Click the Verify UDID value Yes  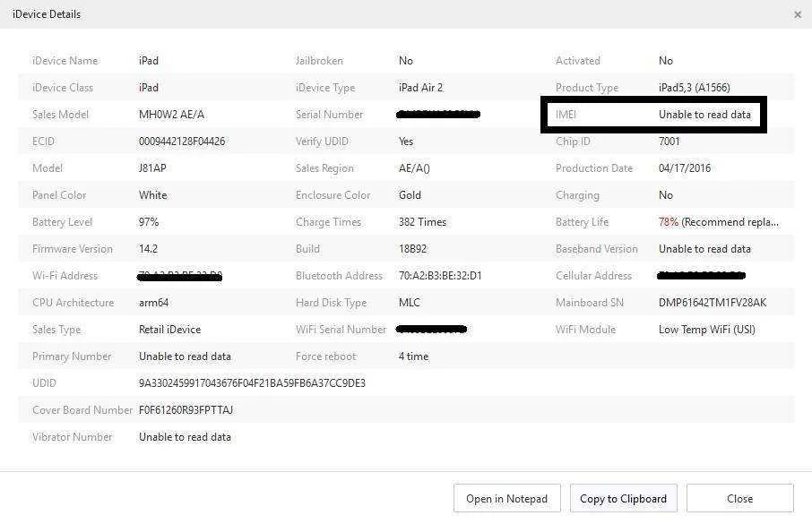(x=406, y=142)
